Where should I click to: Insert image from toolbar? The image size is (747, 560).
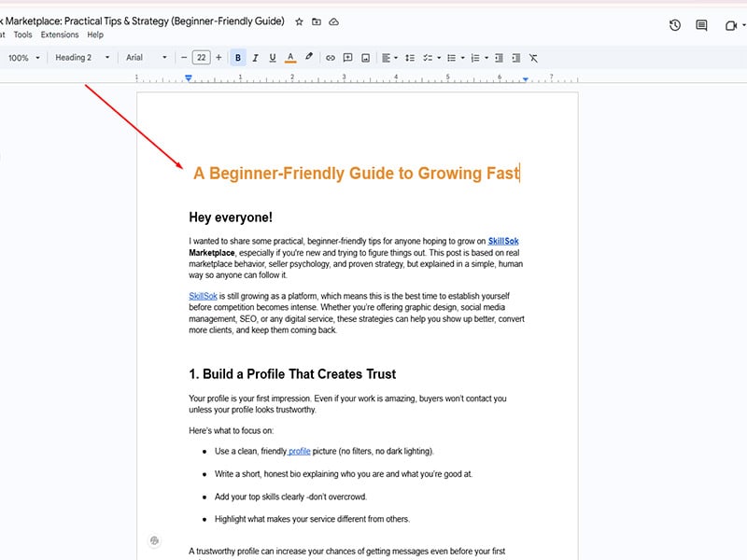[x=365, y=58]
